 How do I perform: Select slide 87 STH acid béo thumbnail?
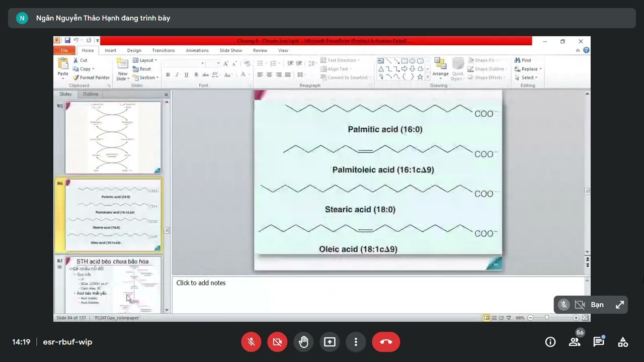click(113, 285)
